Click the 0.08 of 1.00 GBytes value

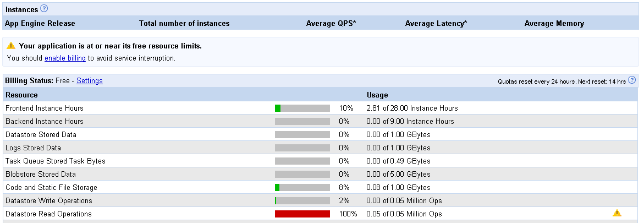coord(398,188)
